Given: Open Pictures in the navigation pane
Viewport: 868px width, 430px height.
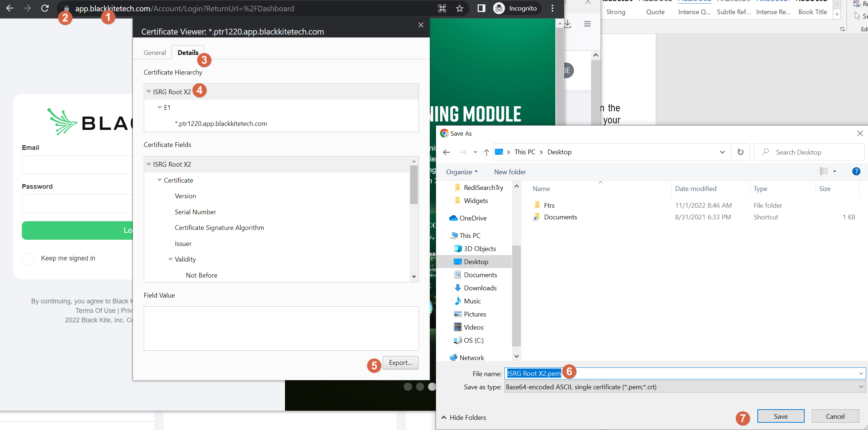Looking at the screenshot, I should [x=475, y=314].
